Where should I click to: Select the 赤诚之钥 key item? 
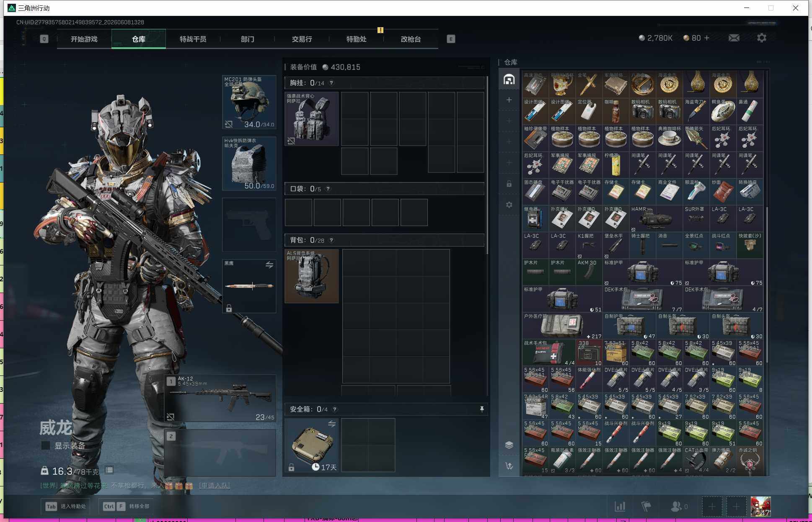coord(750,460)
